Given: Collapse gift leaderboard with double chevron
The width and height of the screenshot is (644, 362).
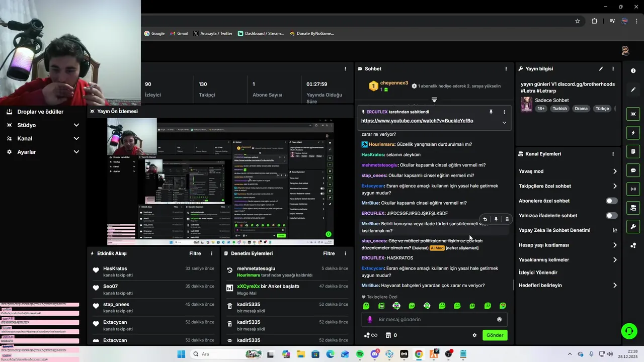Looking at the screenshot, I should click(x=434, y=100).
